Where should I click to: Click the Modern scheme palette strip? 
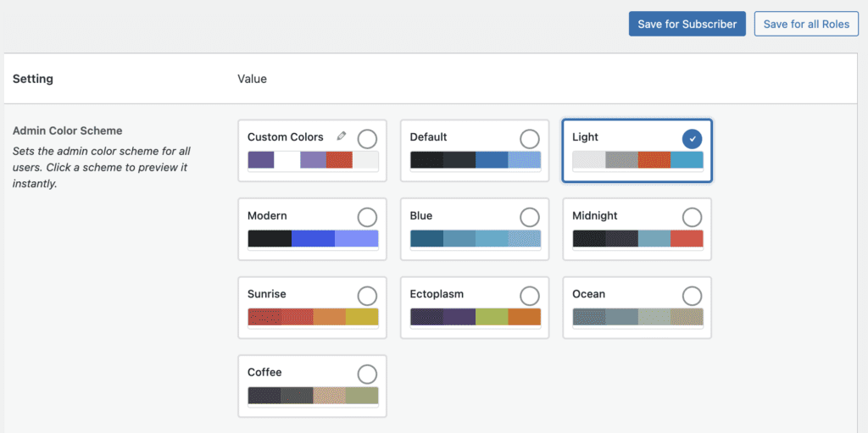313,239
